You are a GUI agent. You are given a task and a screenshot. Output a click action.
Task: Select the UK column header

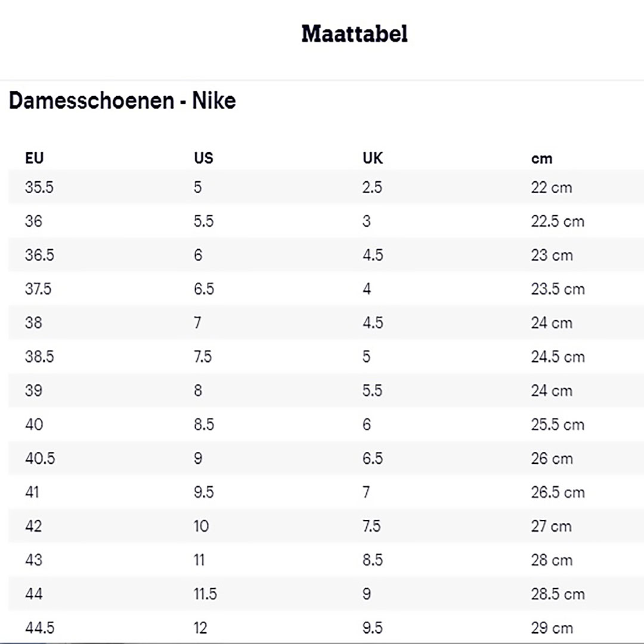373,158
